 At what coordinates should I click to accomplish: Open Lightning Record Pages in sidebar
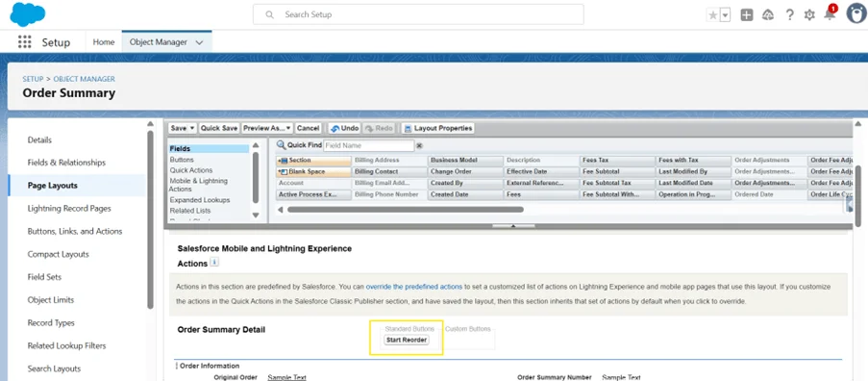69,209
